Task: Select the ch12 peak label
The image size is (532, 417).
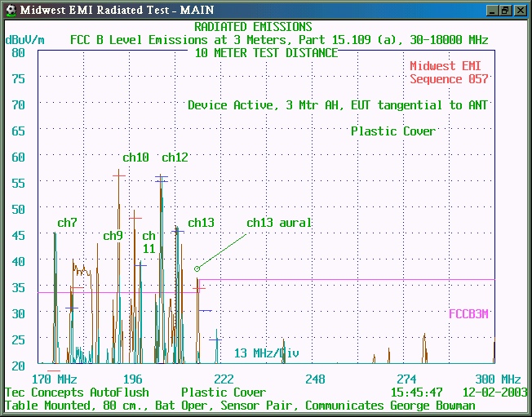Action: pyautogui.click(x=175, y=157)
